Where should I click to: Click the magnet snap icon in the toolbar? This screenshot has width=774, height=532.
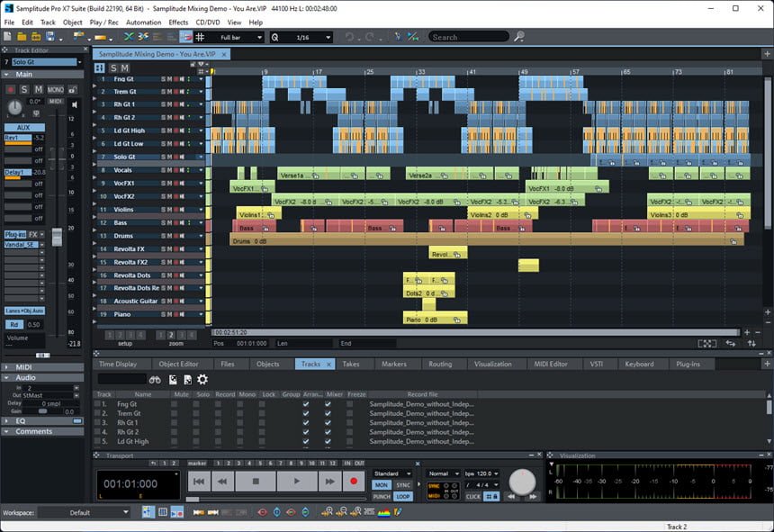click(186, 37)
